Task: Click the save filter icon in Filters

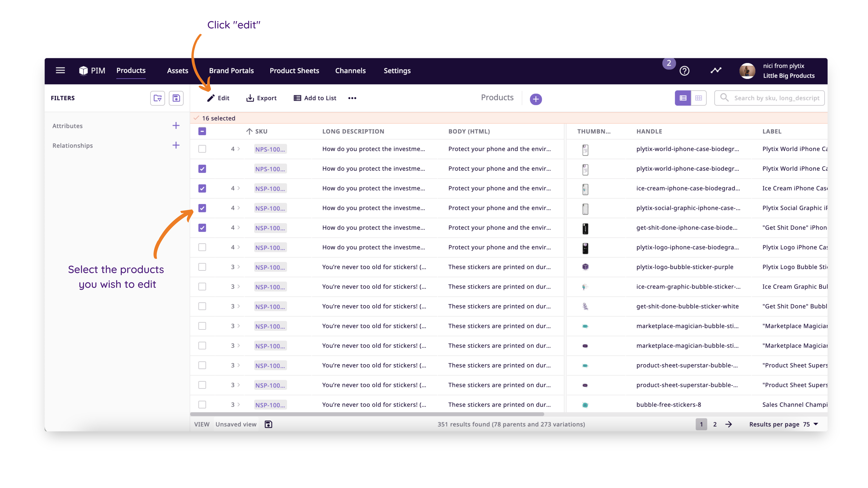Action: [176, 98]
